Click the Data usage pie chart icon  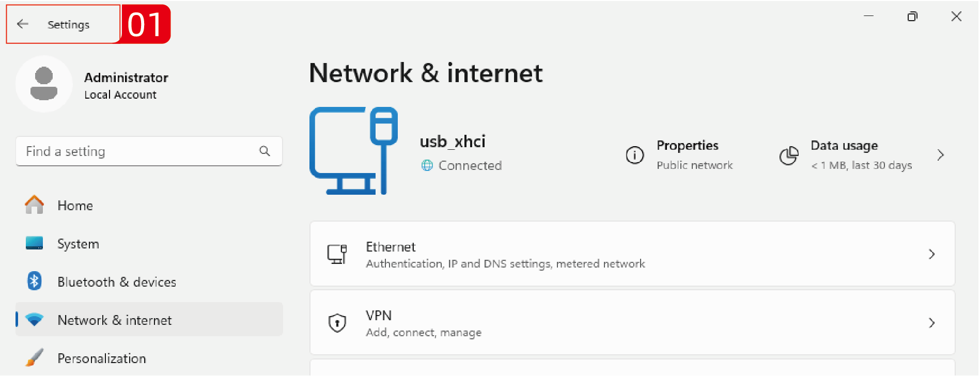788,155
